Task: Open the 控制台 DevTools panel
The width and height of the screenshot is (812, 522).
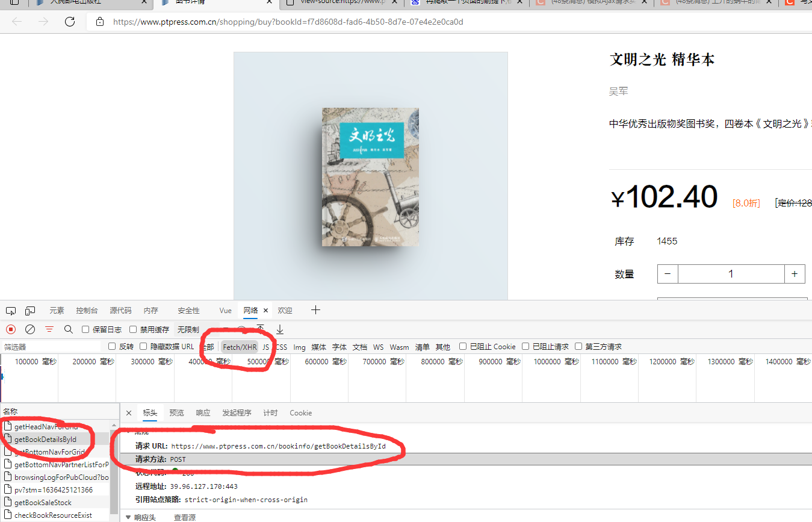Action: (x=87, y=310)
